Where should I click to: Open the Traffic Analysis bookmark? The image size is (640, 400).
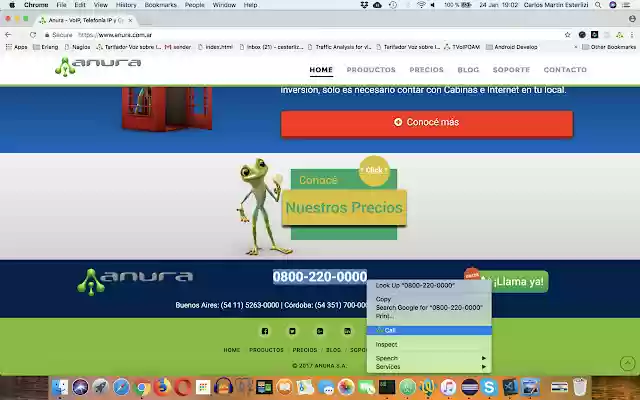(339, 47)
